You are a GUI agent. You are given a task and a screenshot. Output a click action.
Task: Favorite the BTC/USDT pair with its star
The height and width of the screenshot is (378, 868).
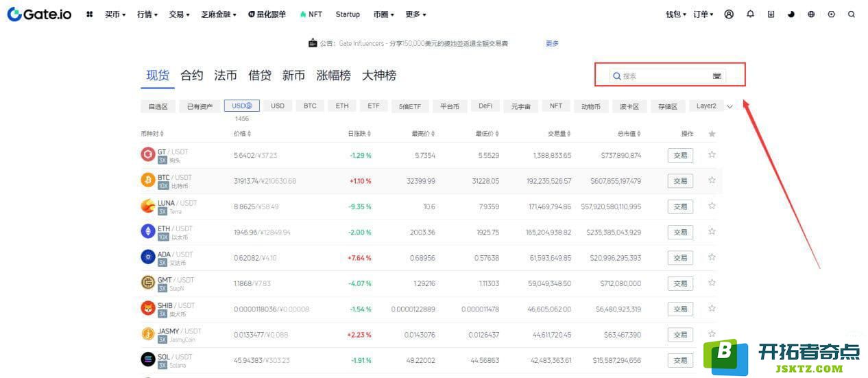pyautogui.click(x=712, y=180)
